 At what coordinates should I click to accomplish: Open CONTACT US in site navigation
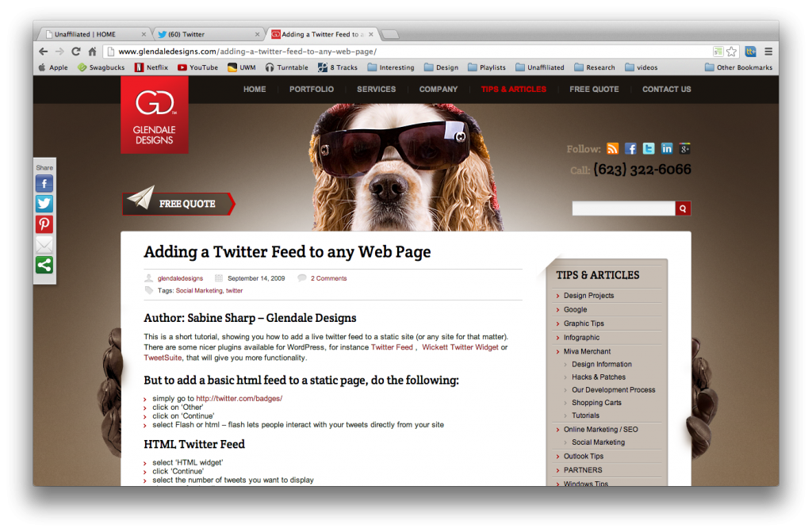pos(667,89)
